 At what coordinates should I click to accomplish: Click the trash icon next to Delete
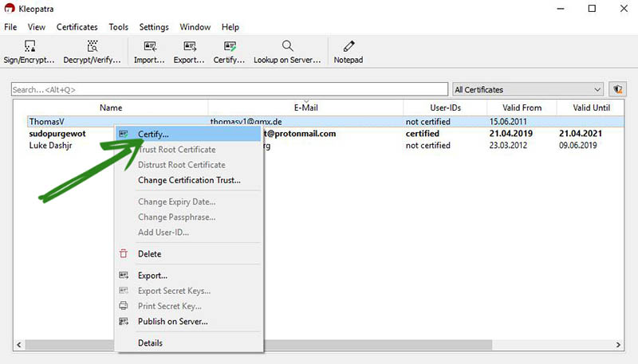click(124, 253)
